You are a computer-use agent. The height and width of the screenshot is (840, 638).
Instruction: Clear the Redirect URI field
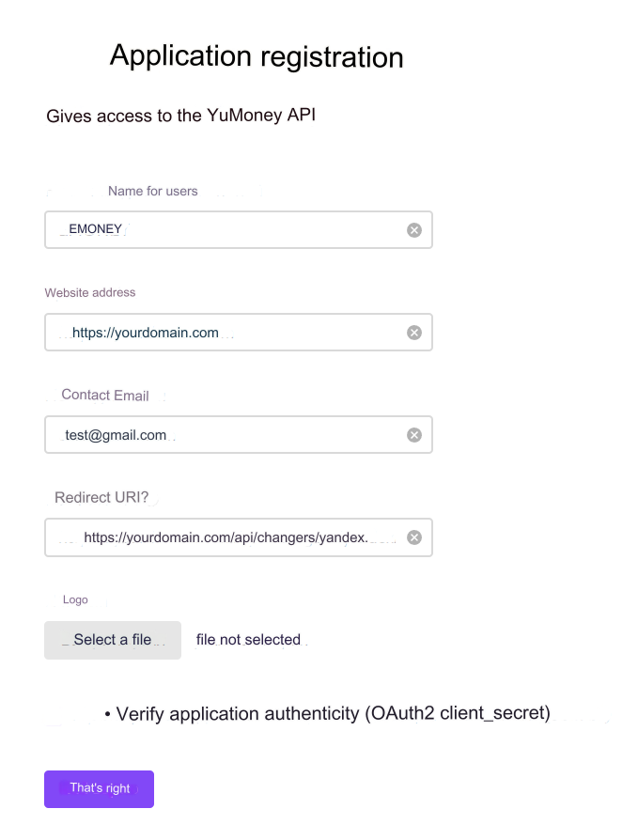414,538
